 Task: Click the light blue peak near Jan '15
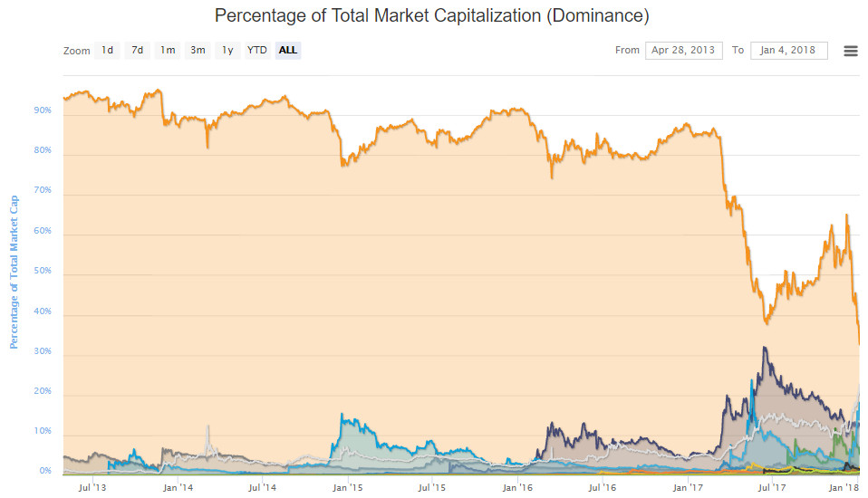[x=342, y=414]
